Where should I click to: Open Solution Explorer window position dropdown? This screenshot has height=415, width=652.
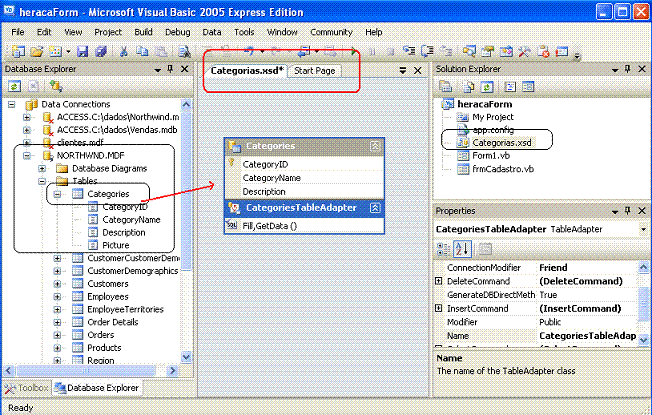coord(615,70)
